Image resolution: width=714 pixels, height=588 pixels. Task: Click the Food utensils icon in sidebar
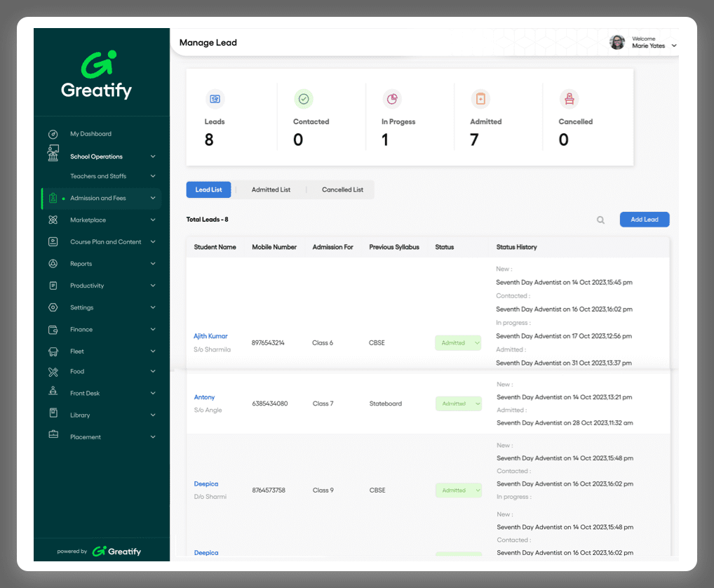point(53,372)
